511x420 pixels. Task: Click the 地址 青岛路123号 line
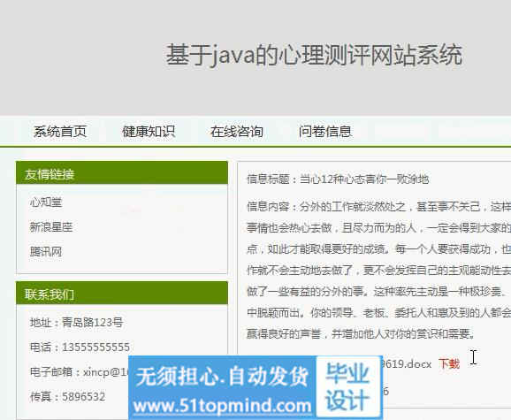point(77,323)
